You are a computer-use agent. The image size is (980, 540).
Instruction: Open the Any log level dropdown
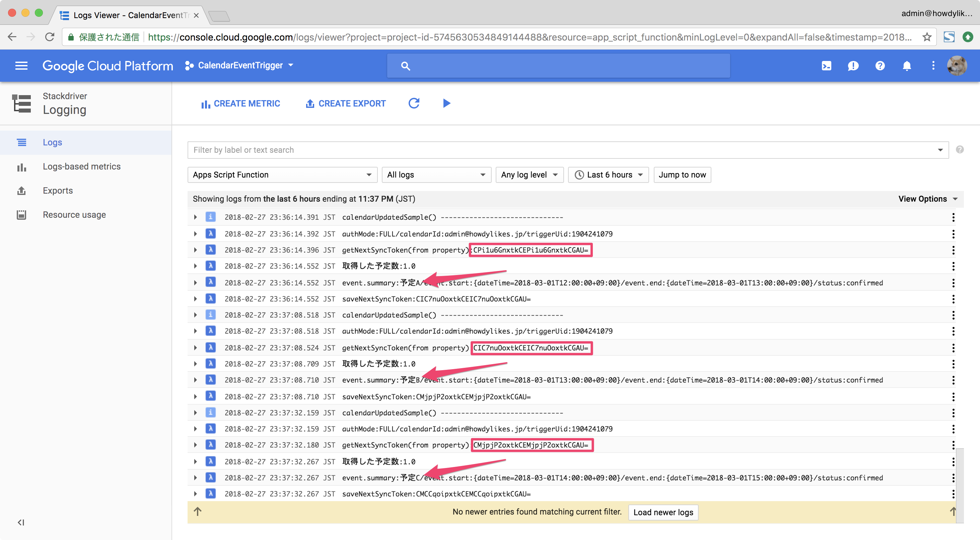coord(529,175)
